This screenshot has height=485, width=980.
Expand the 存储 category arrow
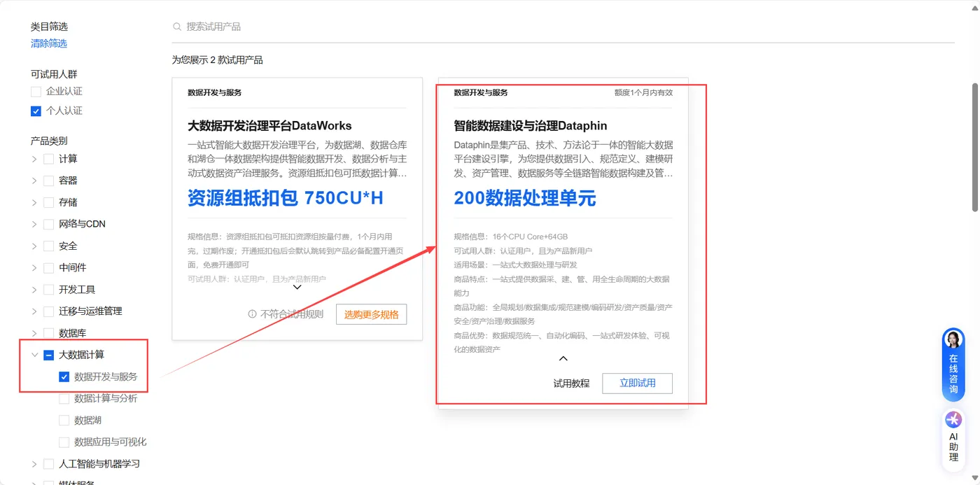(x=34, y=202)
